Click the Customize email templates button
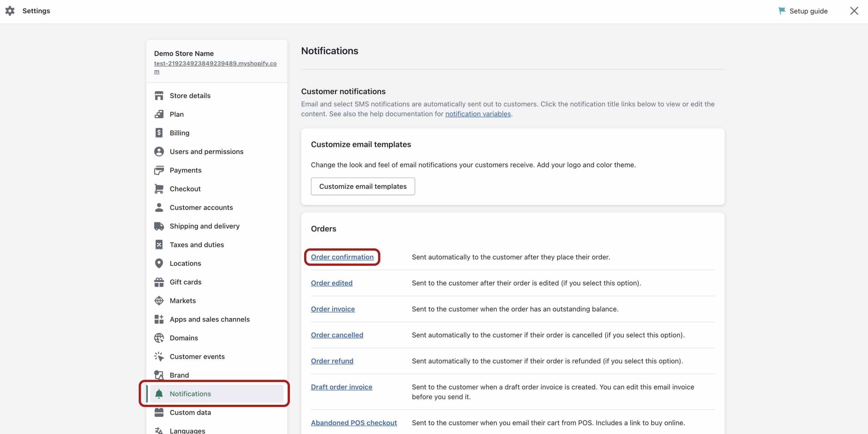Image resolution: width=868 pixels, height=434 pixels. (x=363, y=186)
